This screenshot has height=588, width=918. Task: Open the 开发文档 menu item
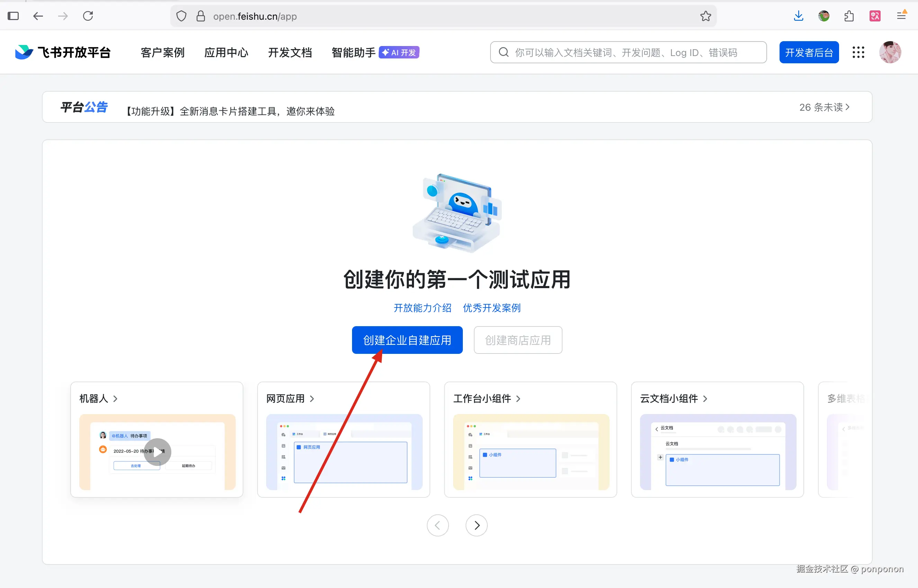[x=290, y=52]
